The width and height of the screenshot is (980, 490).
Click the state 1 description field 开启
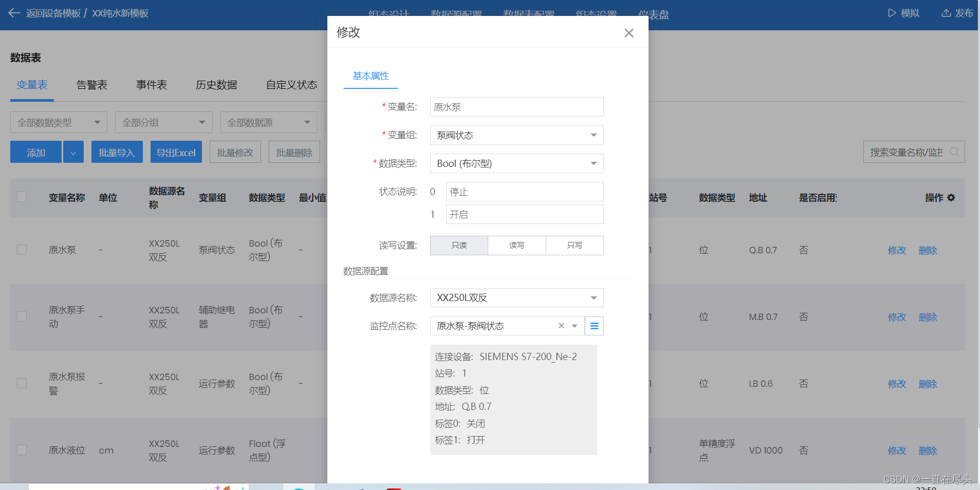pos(525,215)
